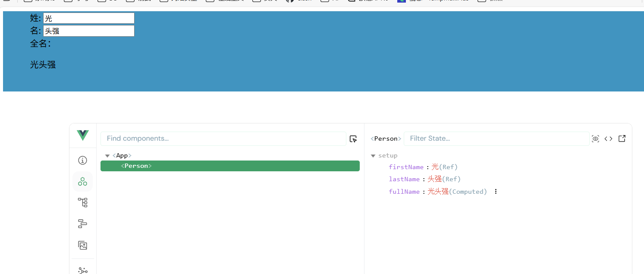Open the Overview info icon tab
The height and width of the screenshot is (274, 644).
[82, 161]
